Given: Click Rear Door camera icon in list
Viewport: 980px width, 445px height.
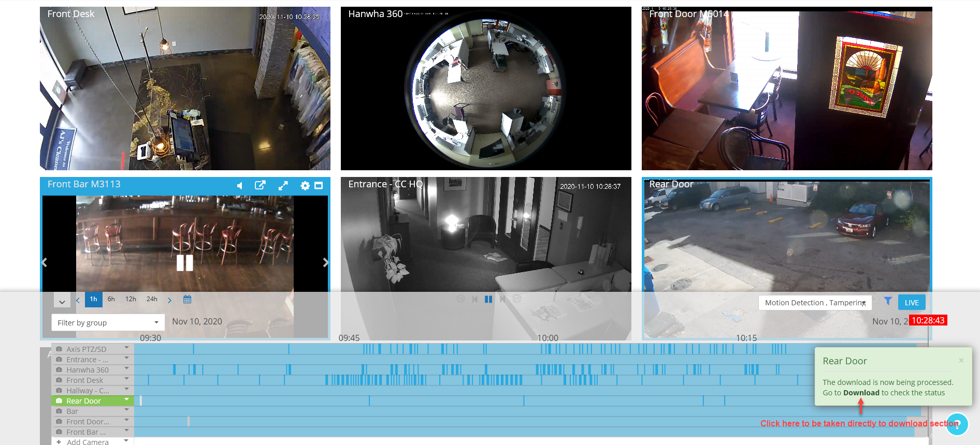Looking at the screenshot, I should [59, 400].
